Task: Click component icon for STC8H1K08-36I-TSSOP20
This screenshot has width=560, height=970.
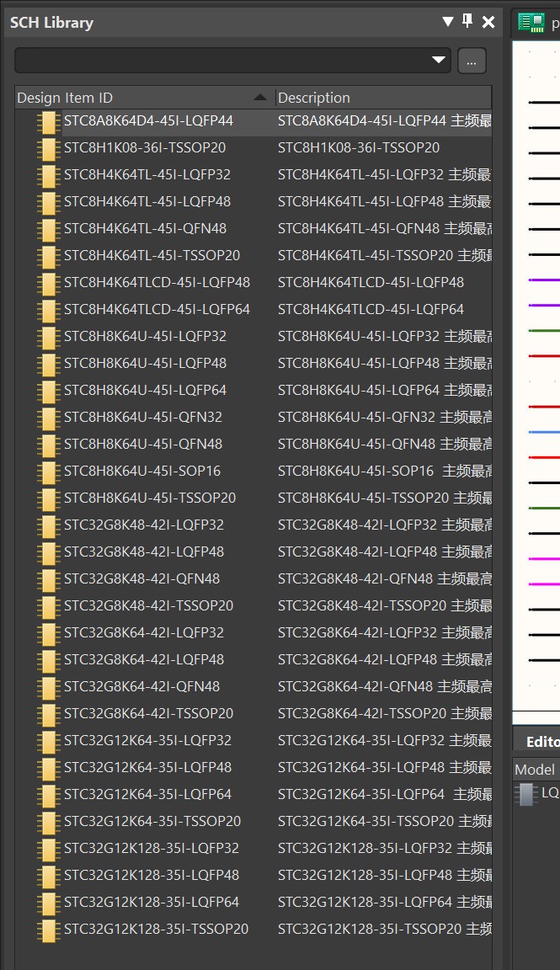Action: point(48,148)
